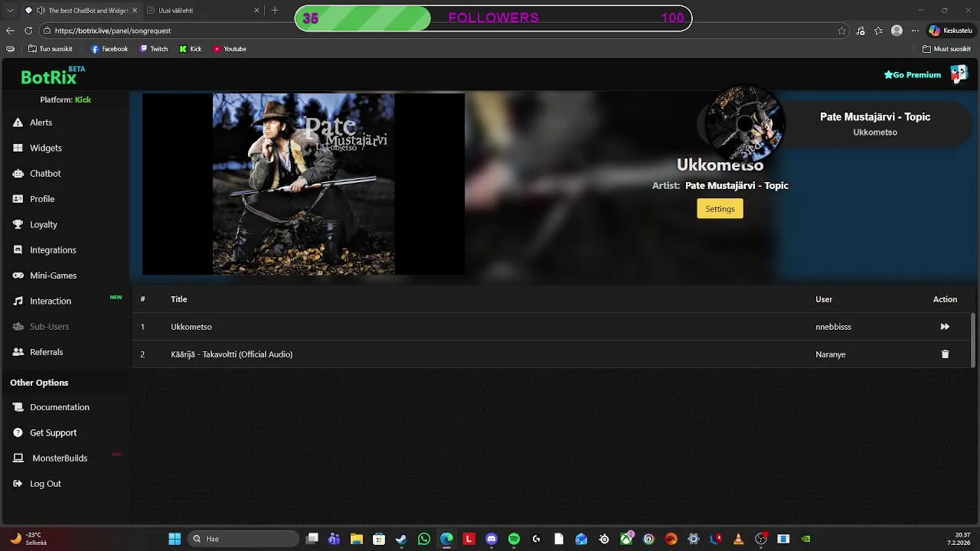Screen dimensions: 980x551
Task: Click the user nnebbisss in the queue
Action: (833, 327)
